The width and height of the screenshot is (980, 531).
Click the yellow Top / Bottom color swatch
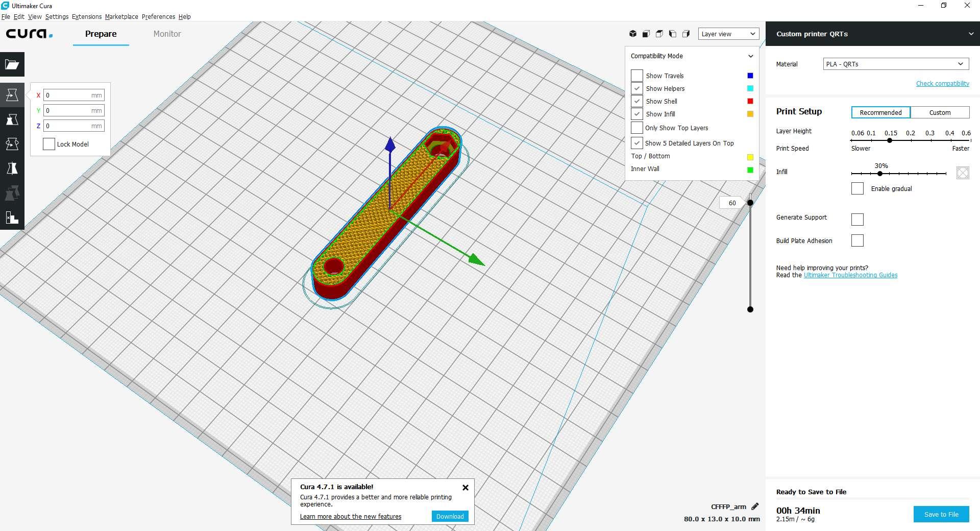pos(750,157)
